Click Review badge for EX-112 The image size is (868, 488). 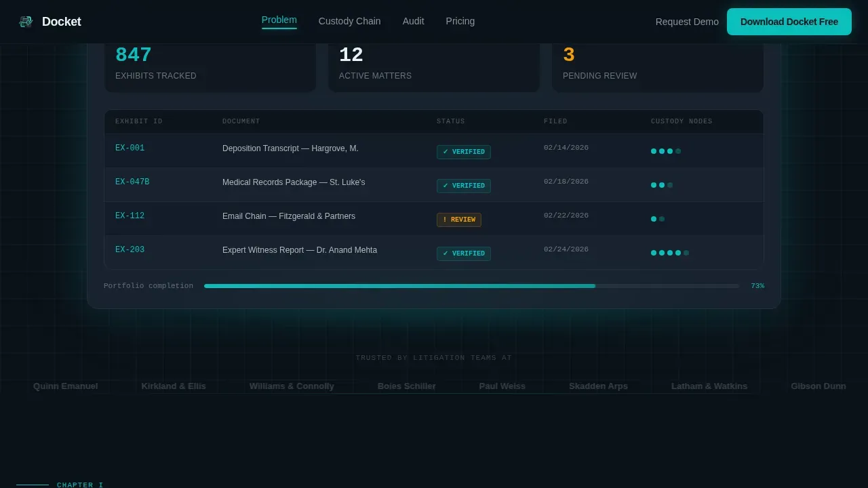click(x=459, y=220)
